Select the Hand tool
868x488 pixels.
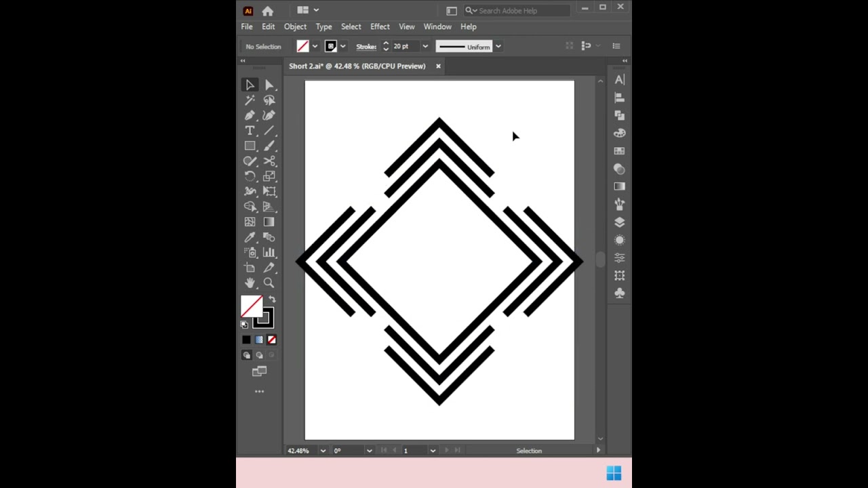point(250,283)
